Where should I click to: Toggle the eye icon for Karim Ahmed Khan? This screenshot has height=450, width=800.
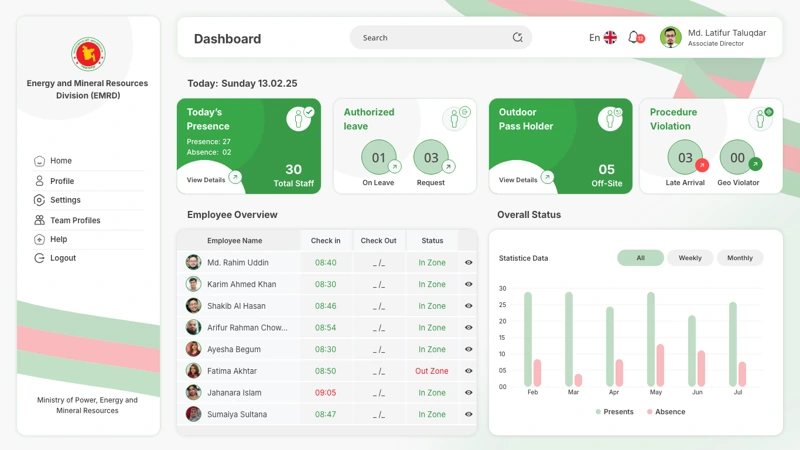pyautogui.click(x=468, y=284)
